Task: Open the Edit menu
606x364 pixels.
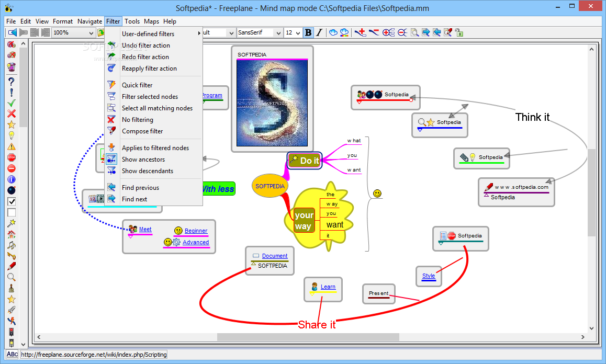Action: pyautogui.click(x=26, y=21)
